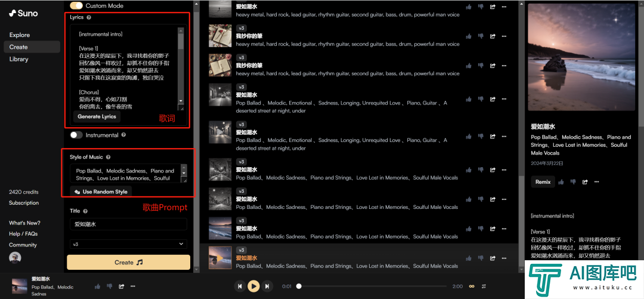Open the user avatar profile

tap(15, 258)
